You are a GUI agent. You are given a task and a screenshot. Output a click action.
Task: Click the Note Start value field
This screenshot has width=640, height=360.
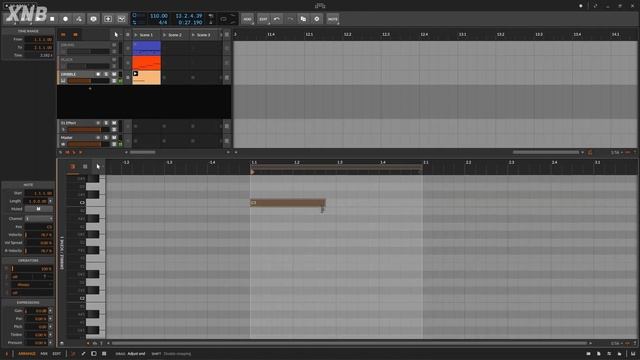point(38,193)
